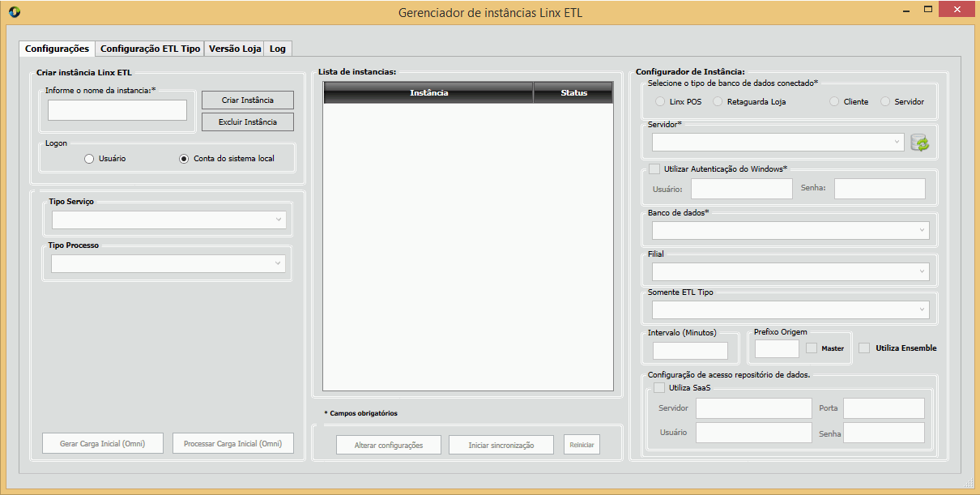Select the Cliente radio option
This screenshot has height=495, width=980.
coord(834,102)
